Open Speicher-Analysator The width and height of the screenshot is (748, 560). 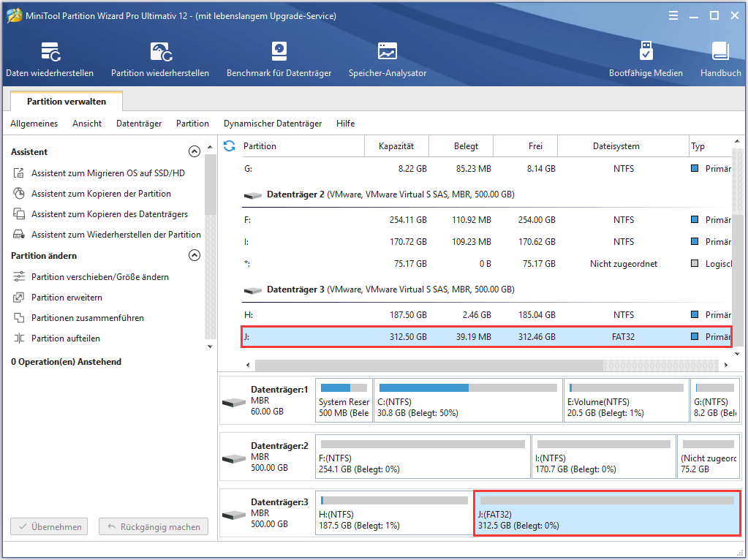(388, 60)
